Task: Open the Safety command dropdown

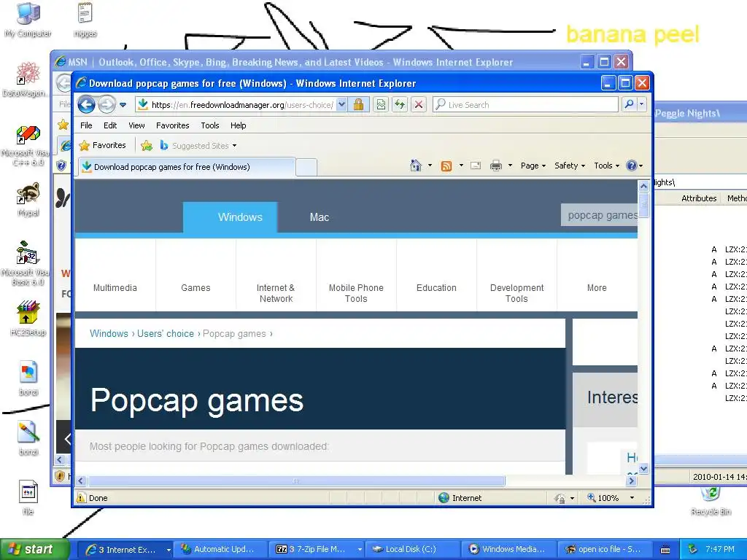Action: [x=569, y=166]
